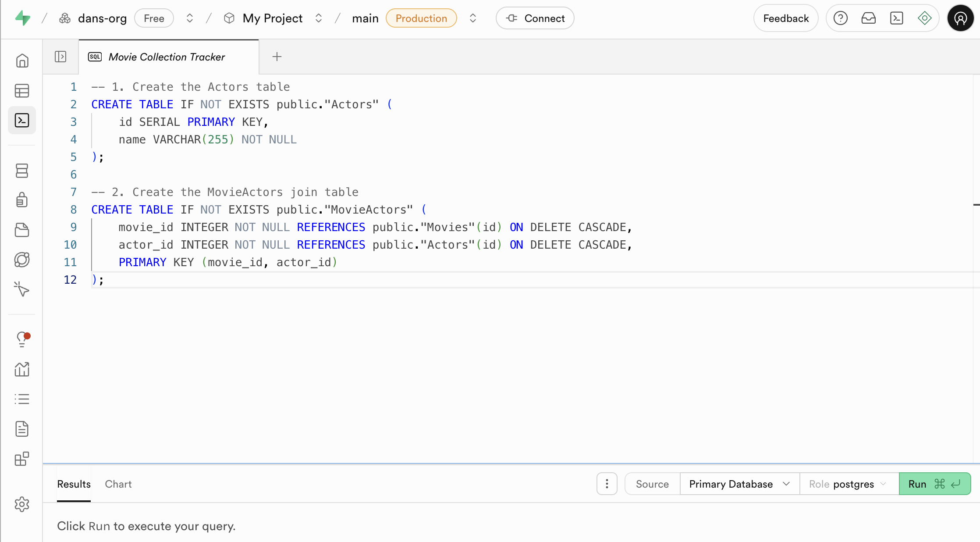
Task: Open Storage via the folder icon
Action: coord(22,230)
